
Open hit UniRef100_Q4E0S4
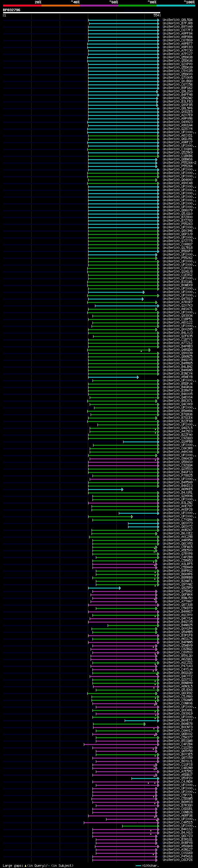click(x=178, y=397)
